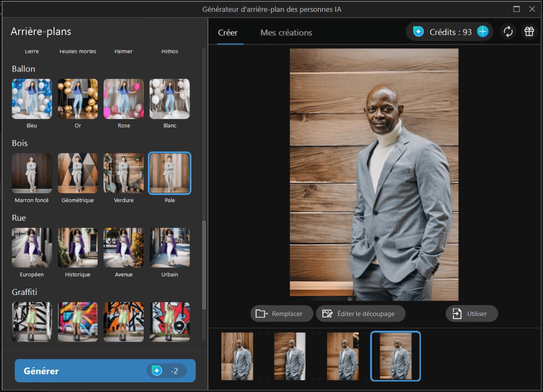The width and height of the screenshot is (543, 392).
Task: Click the cutout edit icon on Éditer le découpage
Action: coord(327,314)
